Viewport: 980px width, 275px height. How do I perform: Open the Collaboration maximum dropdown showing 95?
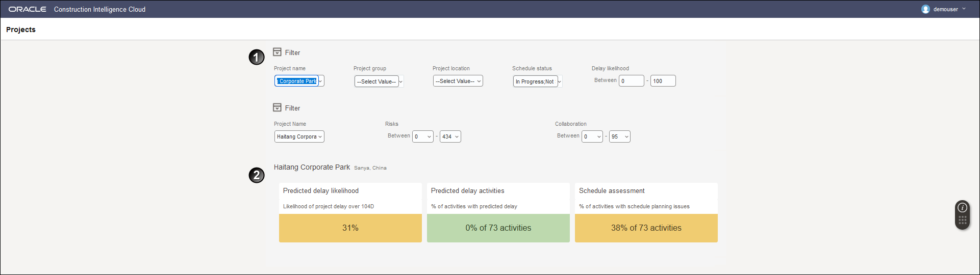click(620, 136)
